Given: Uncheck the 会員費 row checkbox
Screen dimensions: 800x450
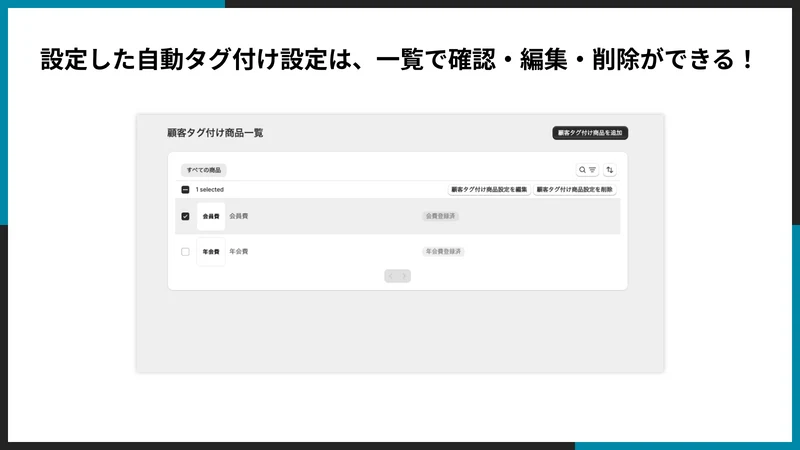Looking at the screenshot, I should [185, 216].
